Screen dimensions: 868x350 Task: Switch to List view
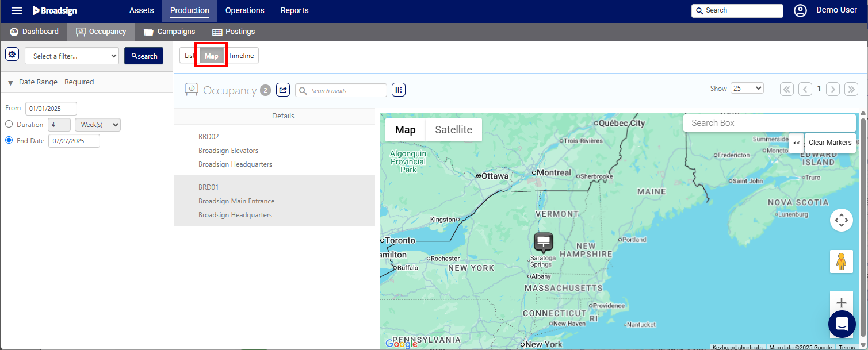click(x=189, y=56)
